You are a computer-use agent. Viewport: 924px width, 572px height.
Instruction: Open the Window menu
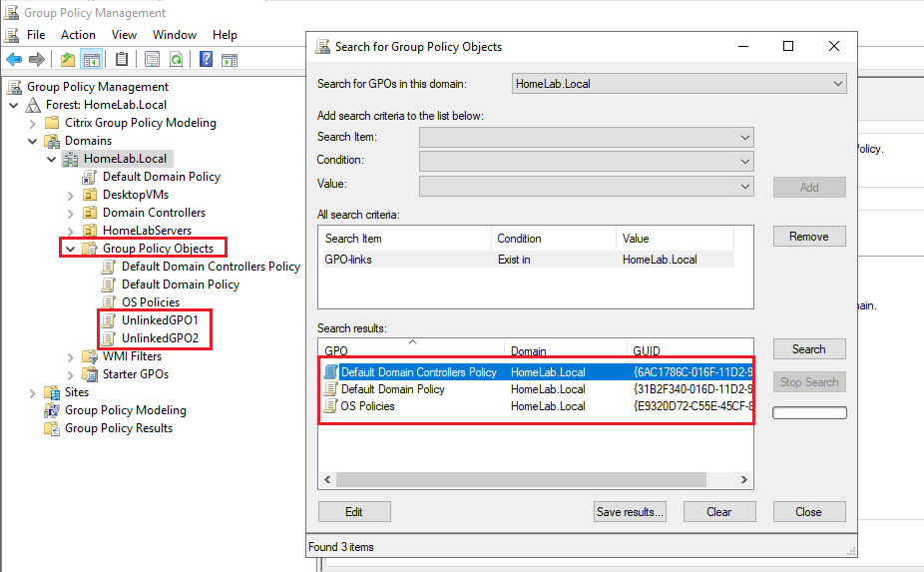click(175, 35)
